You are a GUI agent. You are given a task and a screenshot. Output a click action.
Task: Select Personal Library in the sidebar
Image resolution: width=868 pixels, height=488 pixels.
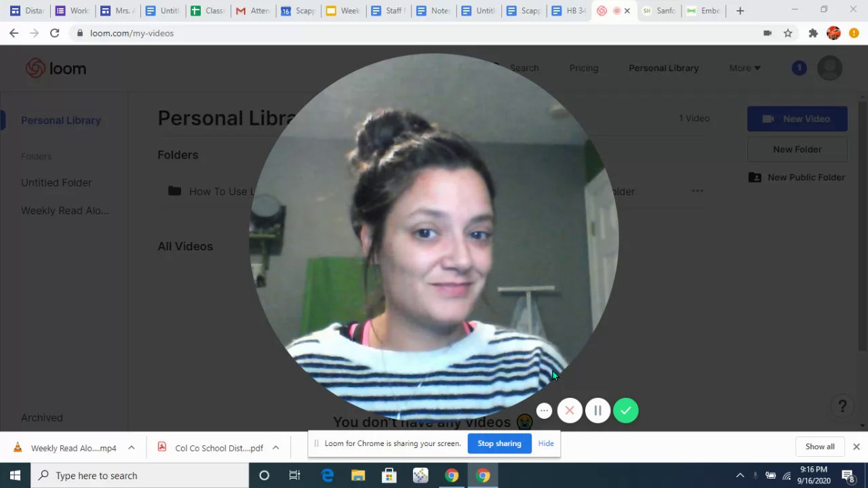tap(61, 120)
